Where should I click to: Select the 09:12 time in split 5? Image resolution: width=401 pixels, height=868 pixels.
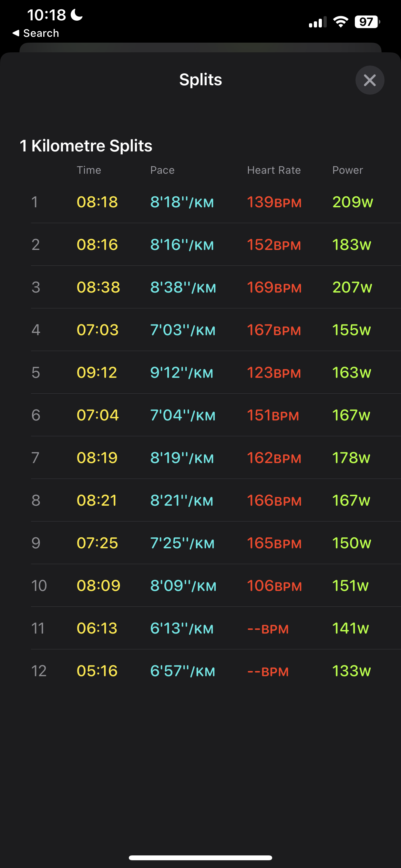(97, 373)
